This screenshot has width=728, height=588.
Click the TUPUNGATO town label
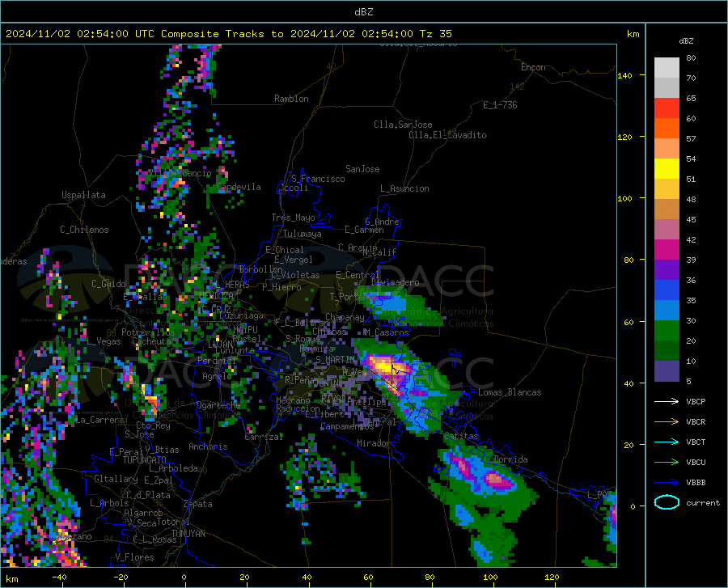[x=145, y=460]
